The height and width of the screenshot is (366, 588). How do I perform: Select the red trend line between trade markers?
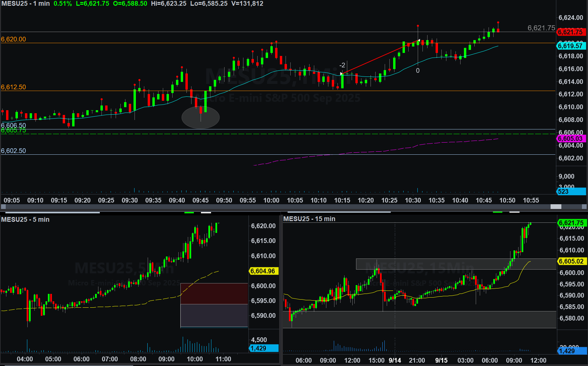(380, 57)
